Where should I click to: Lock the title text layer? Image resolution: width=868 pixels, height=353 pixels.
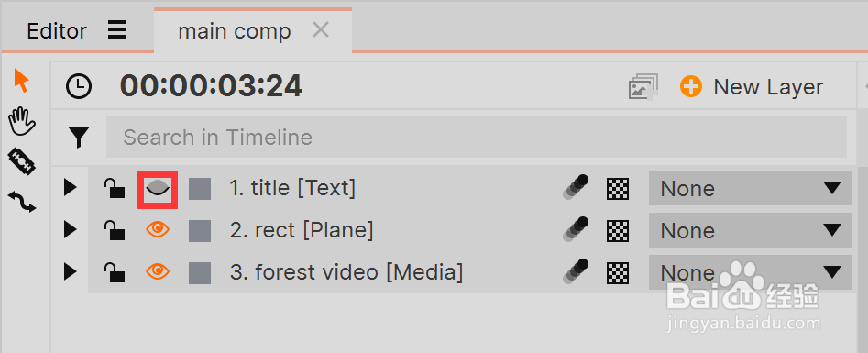(114, 188)
